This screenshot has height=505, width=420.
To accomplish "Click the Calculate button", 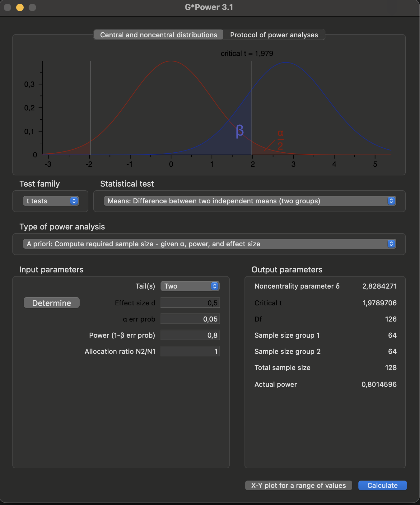I will coord(383,485).
